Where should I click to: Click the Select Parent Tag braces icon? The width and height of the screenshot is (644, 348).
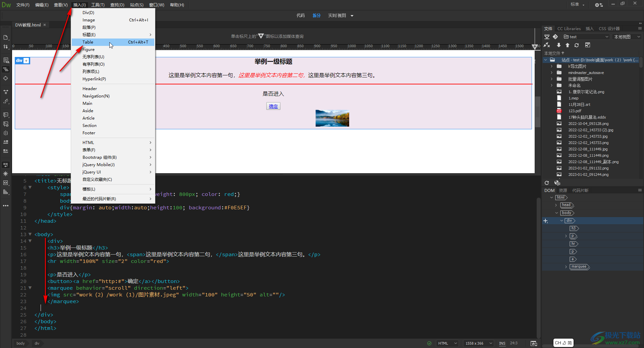click(6, 133)
